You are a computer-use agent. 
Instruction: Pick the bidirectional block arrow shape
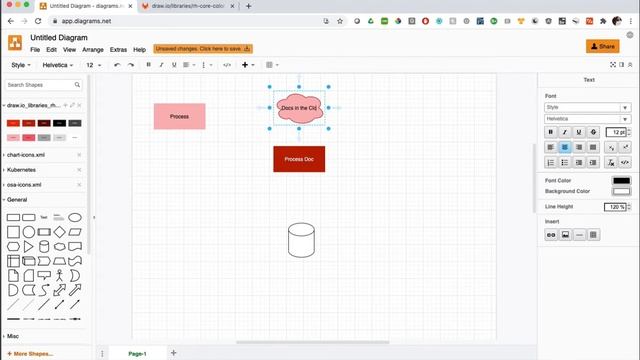coord(60,290)
